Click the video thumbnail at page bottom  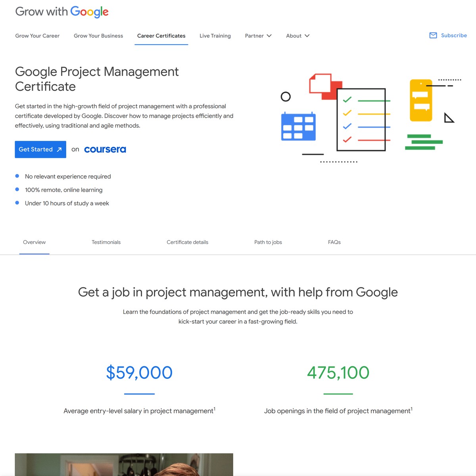coord(124,464)
